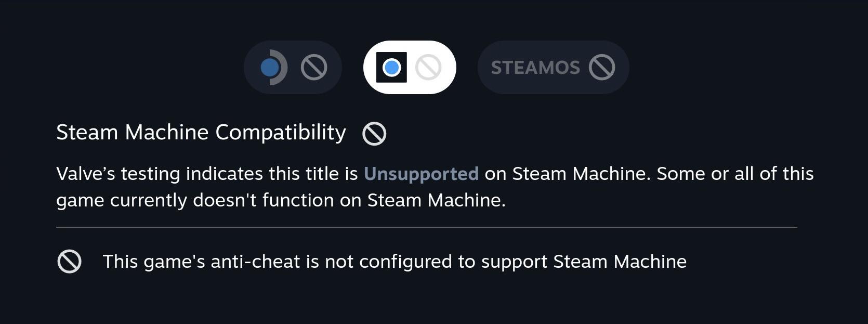Viewport: 868px width, 324px height.
Task: Click unsupported symbol in Steam Deck pill
Action: click(314, 68)
